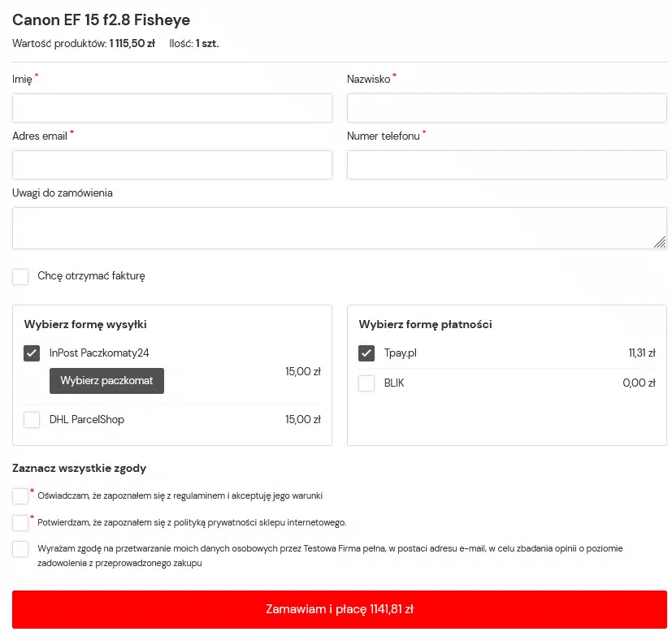672x636 pixels.
Task: Choose BLIK as payment method
Action: coord(366,383)
